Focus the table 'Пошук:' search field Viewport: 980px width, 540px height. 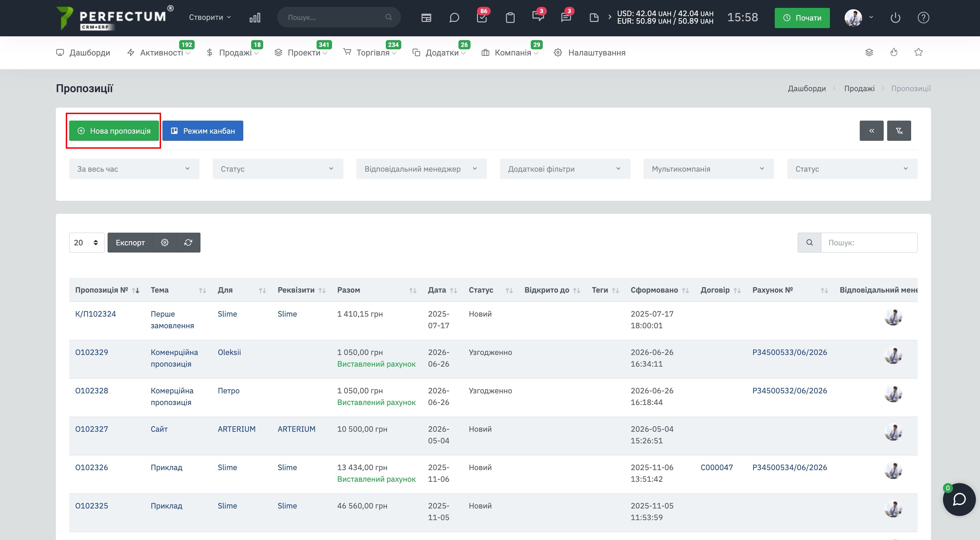pyautogui.click(x=869, y=243)
